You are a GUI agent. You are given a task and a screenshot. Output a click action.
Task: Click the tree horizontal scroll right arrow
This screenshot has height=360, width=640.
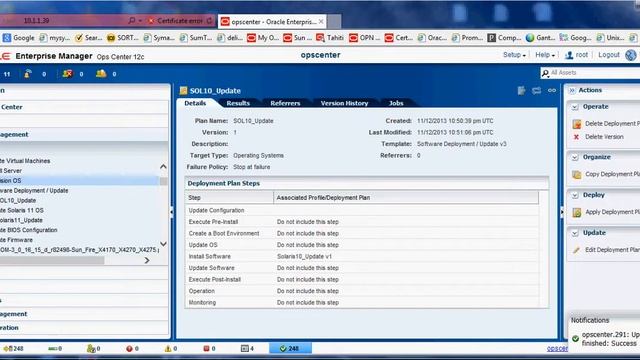click(x=147, y=260)
